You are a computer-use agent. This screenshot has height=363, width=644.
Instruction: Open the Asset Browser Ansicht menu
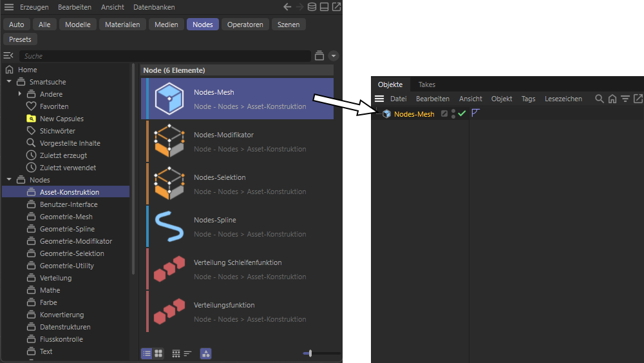click(x=112, y=7)
